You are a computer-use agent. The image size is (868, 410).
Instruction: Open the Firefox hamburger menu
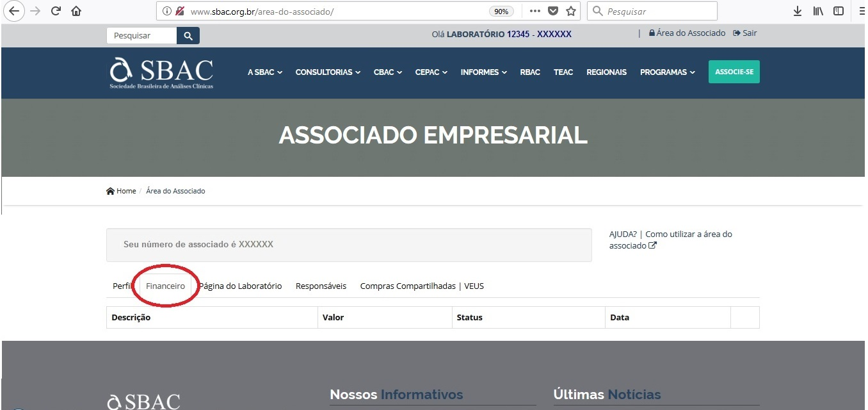862,11
